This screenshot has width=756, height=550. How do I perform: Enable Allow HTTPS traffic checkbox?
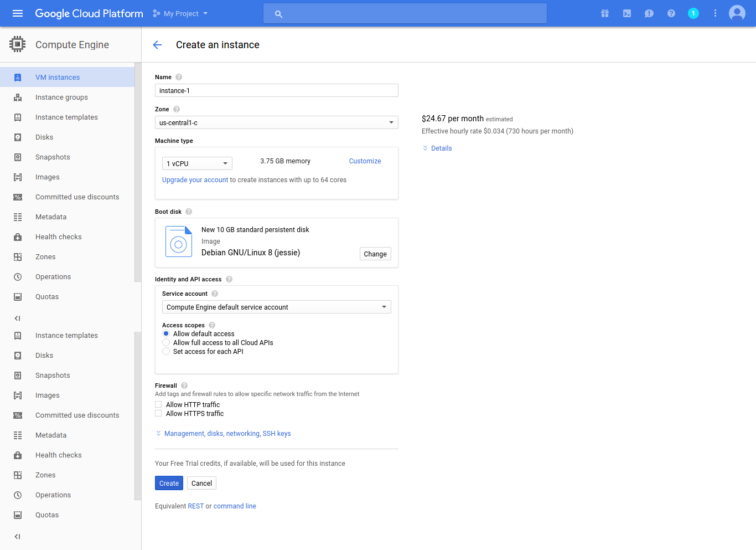(158, 414)
